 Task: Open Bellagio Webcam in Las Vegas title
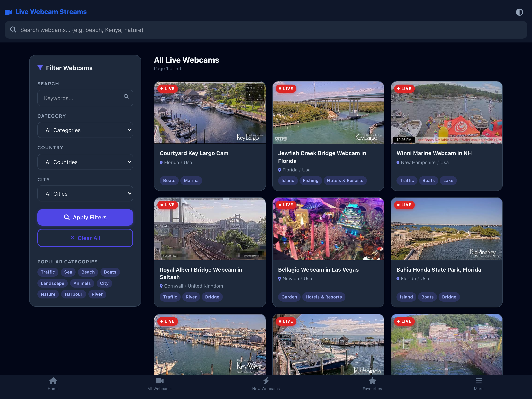tap(318, 269)
